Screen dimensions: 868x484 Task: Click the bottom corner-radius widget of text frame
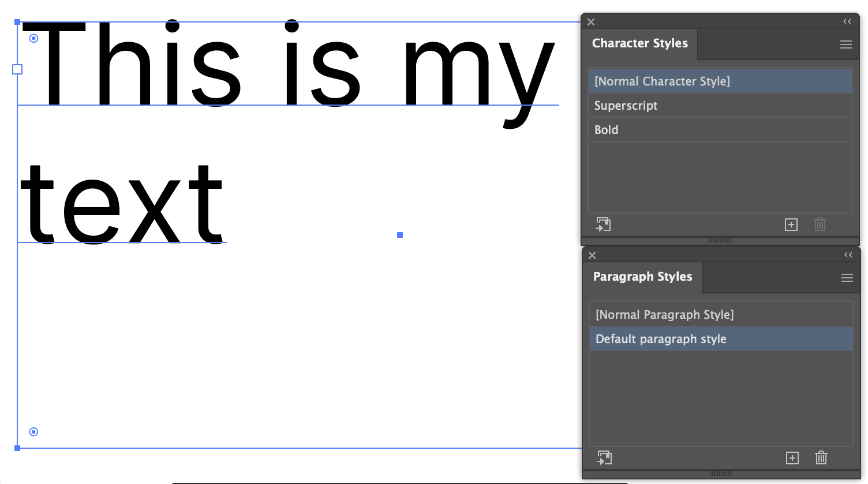[33, 432]
